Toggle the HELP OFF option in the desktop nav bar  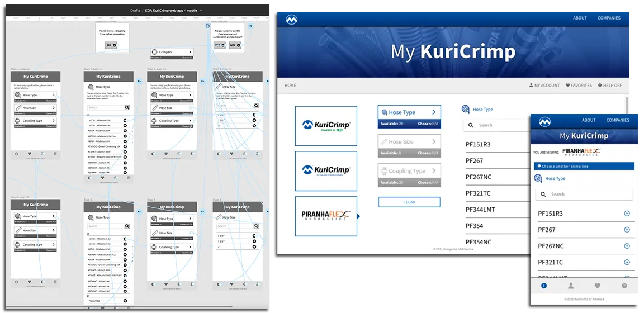(x=610, y=86)
